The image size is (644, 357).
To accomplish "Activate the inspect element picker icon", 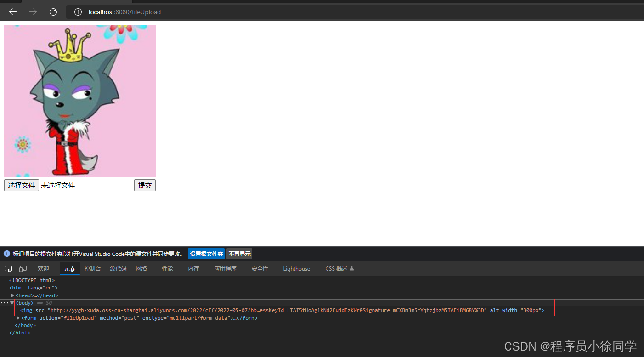I will (8, 268).
